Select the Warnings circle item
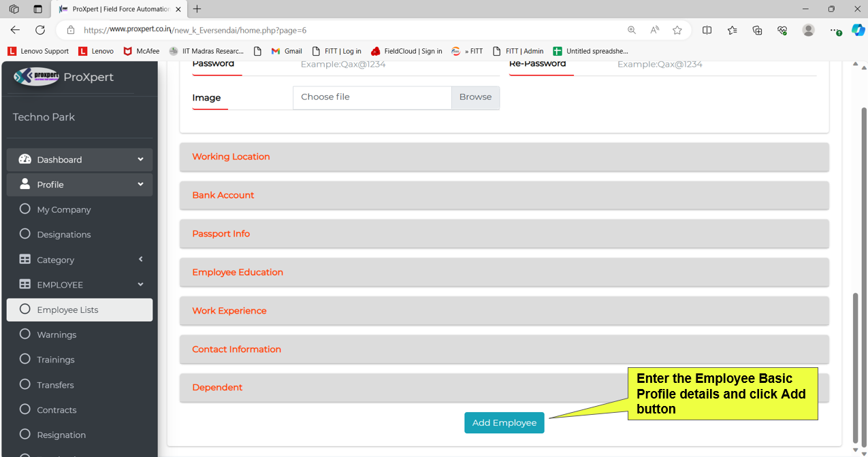This screenshot has width=868, height=457. pos(25,335)
